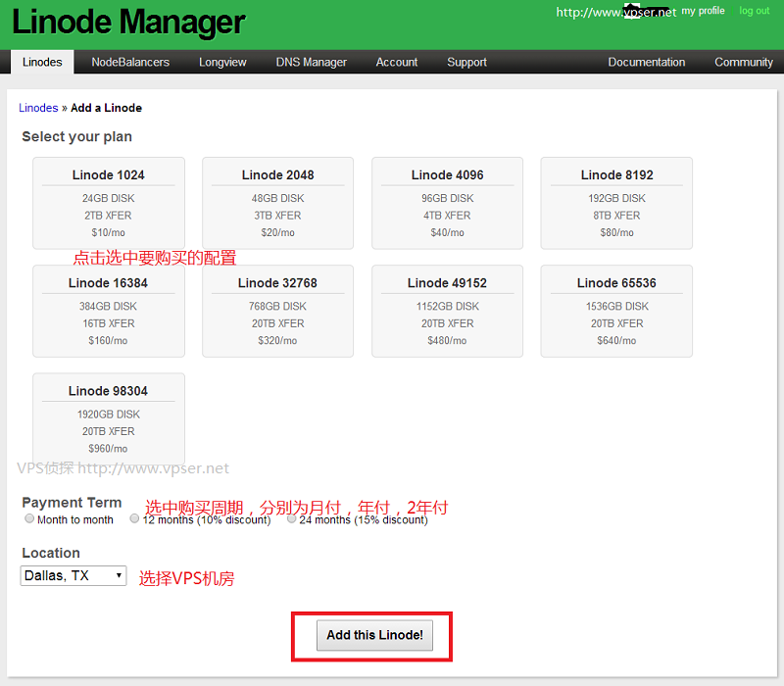Open the Longview tab
This screenshot has width=784, height=686.
click(222, 62)
